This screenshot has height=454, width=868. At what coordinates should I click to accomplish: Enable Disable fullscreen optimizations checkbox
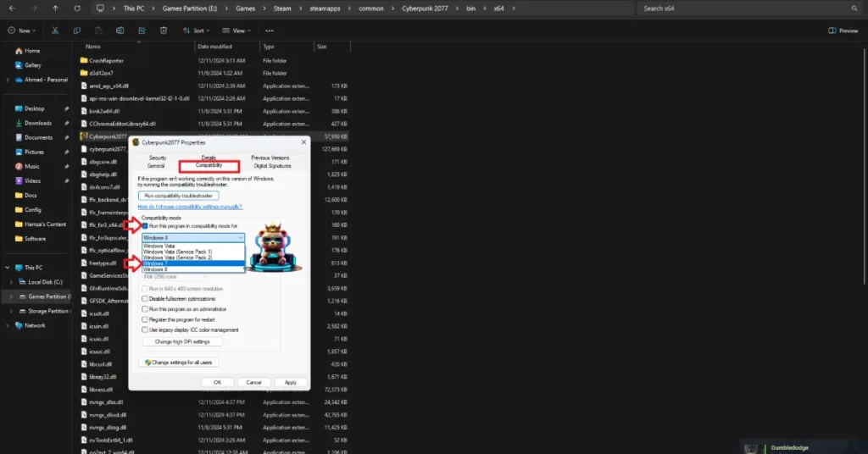click(145, 299)
